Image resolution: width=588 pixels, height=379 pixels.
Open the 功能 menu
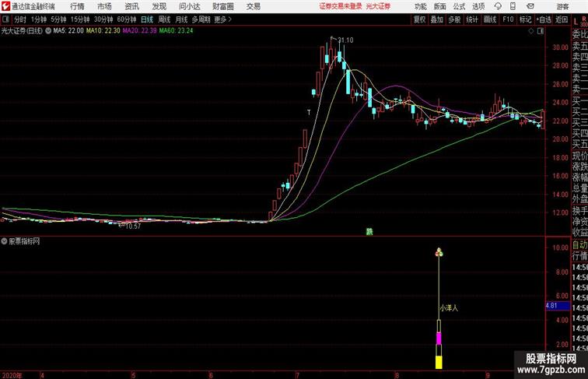(420, 6)
